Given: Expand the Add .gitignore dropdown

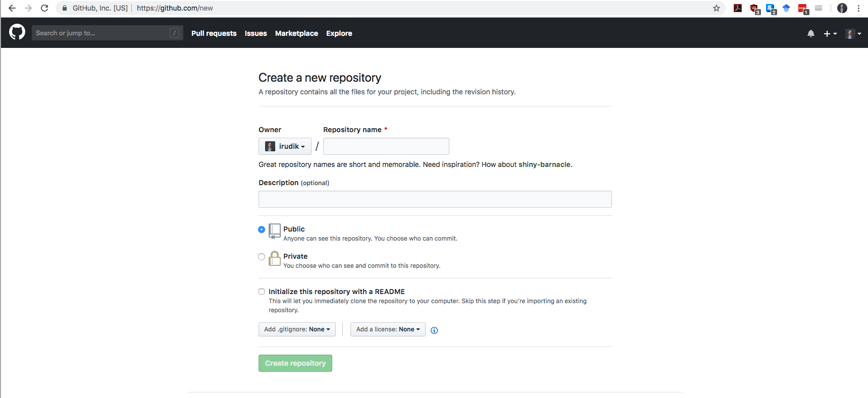Looking at the screenshot, I should tap(297, 329).
